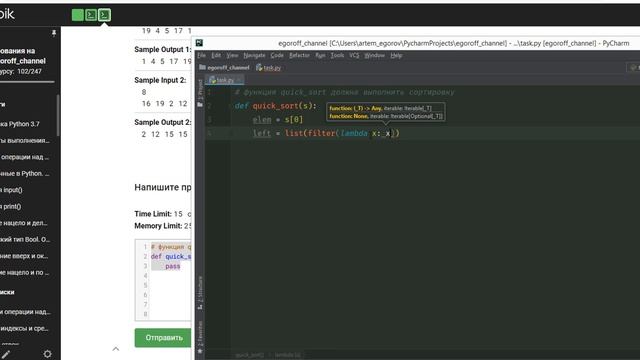Open the Structure tool window side tab

[x=200, y=293]
